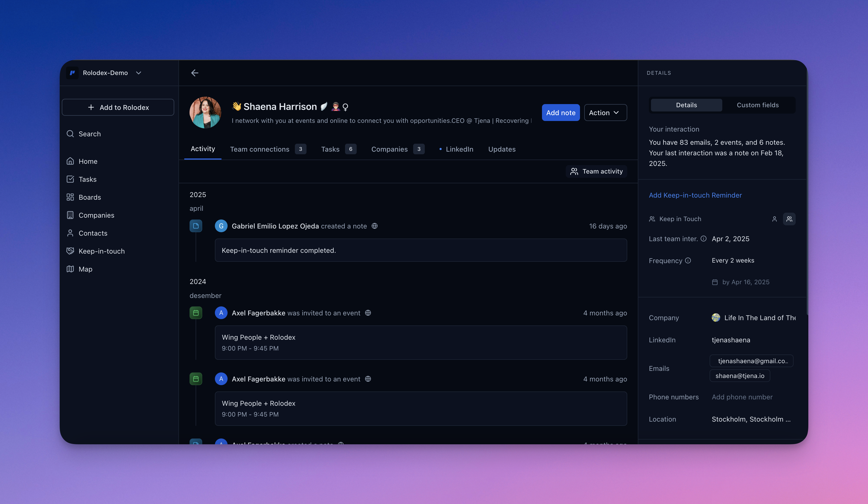
Task: Open the Action dropdown menu
Action: tap(605, 113)
